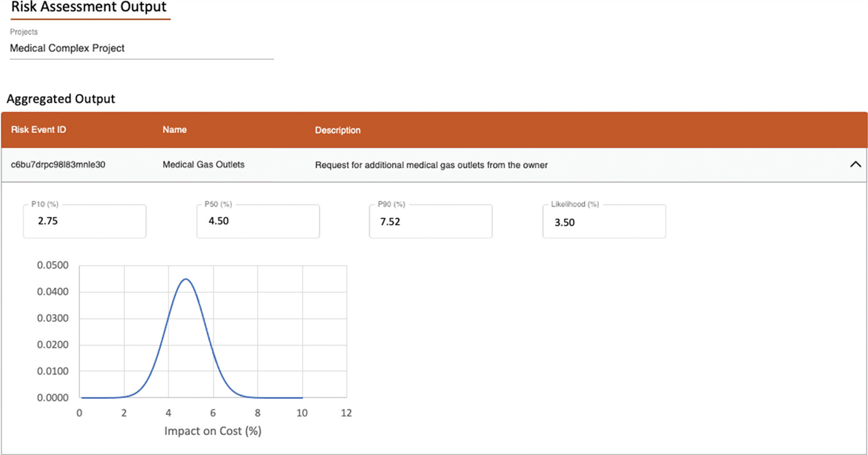The image size is (868, 455).
Task: Sort by the Risk Event ID column header
Action: [x=39, y=130]
